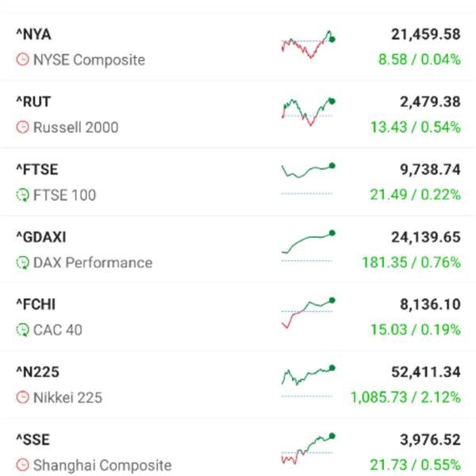Screen dimensions: 476x476
Task: Click the status icon beside DAX Performance
Action: pyautogui.click(x=23, y=263)
